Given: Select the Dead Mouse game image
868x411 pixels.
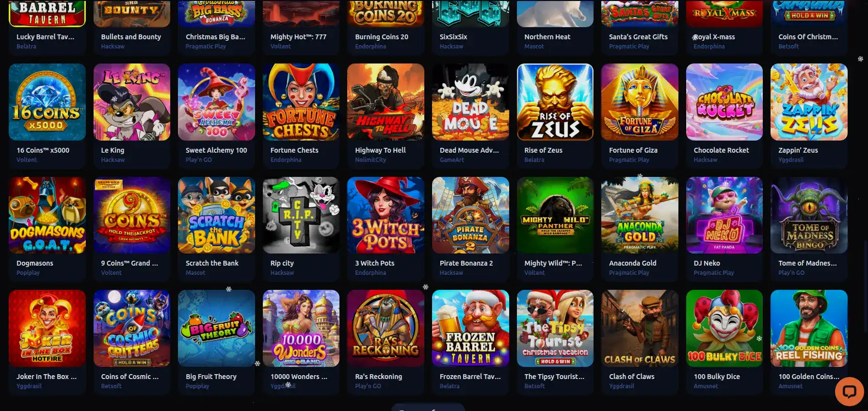Looking at the screenshot, I should pos(470,102).
